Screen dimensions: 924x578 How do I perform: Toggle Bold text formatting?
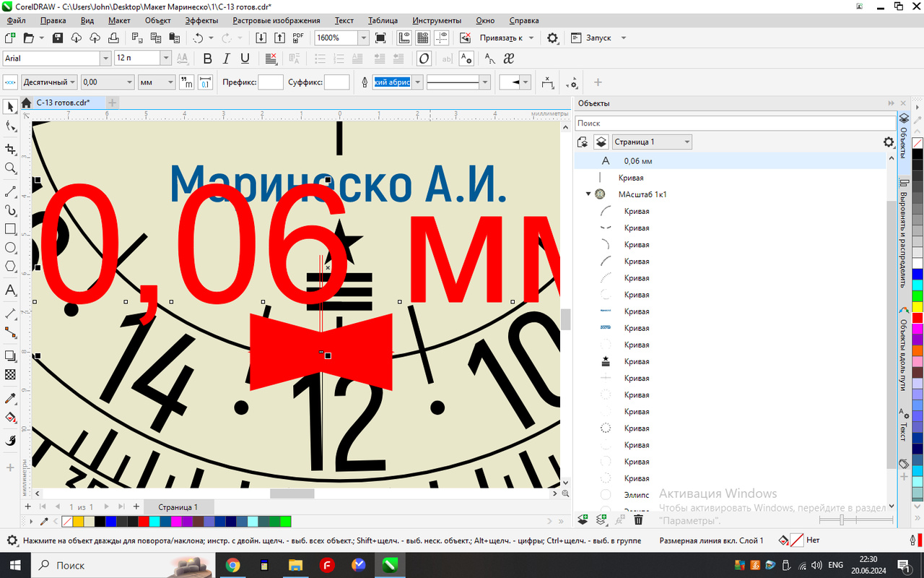[208, 59]
